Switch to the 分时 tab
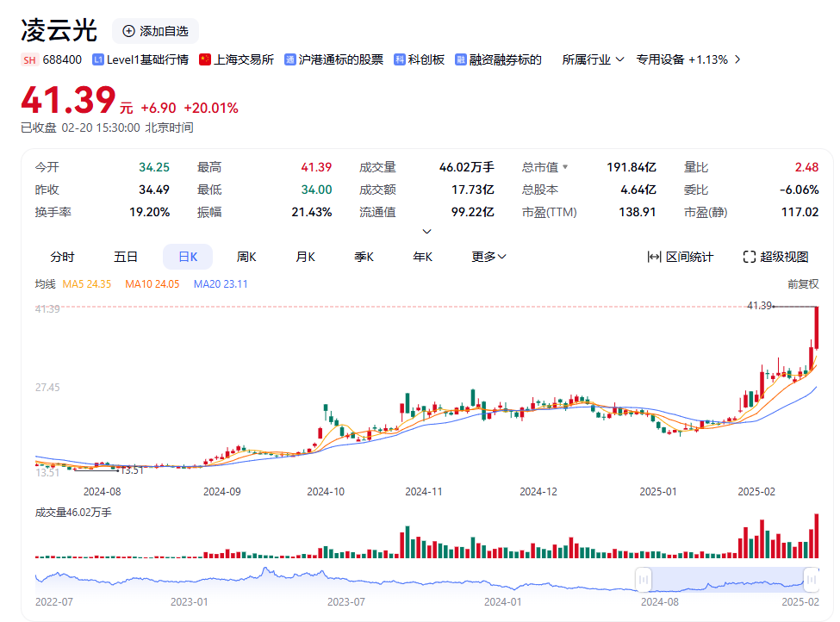 (62, 257)
